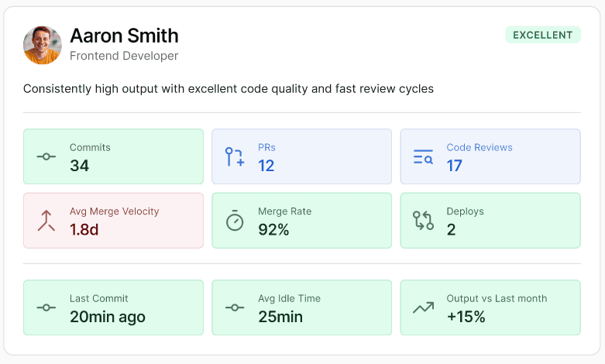
Task: Click the summary sentence about consistently high output
Action: [x=229, y=89]
